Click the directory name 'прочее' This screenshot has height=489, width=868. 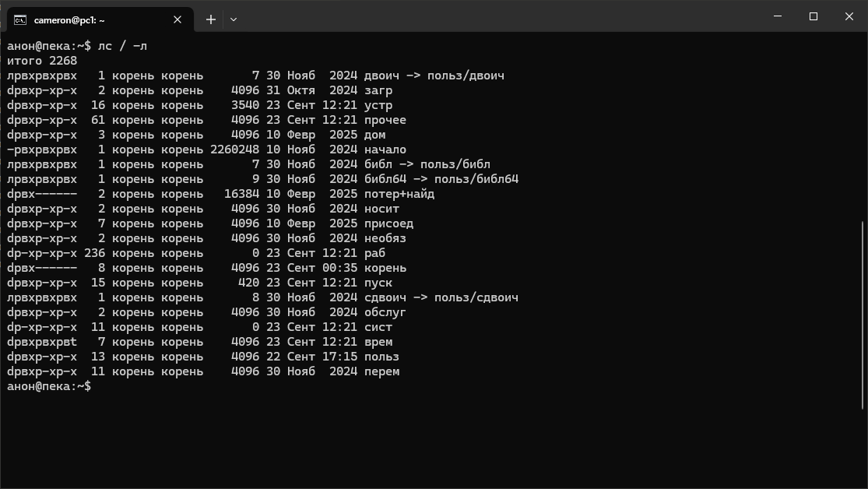[x=385, y=120]
